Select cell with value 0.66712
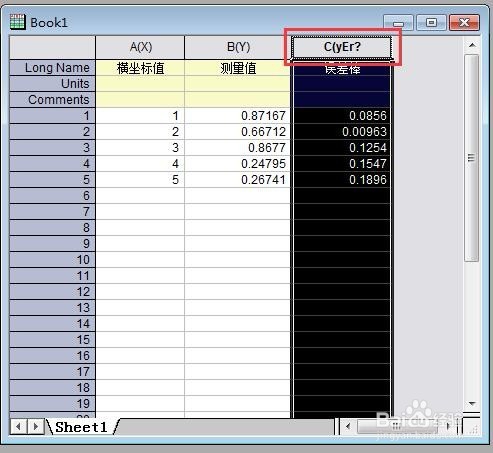The width and height of the screenshot is (493, 453). (238, 132)
